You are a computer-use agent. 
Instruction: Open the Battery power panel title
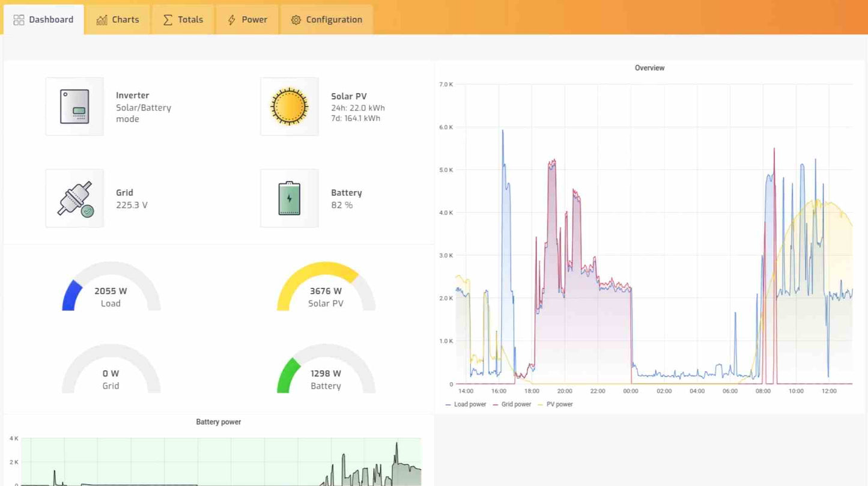218,422
